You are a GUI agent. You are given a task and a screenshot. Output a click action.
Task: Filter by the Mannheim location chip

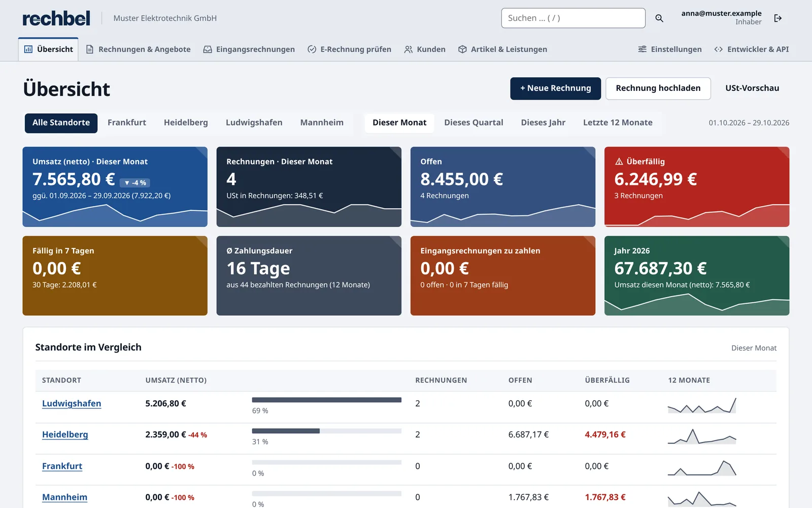(322, 123)
